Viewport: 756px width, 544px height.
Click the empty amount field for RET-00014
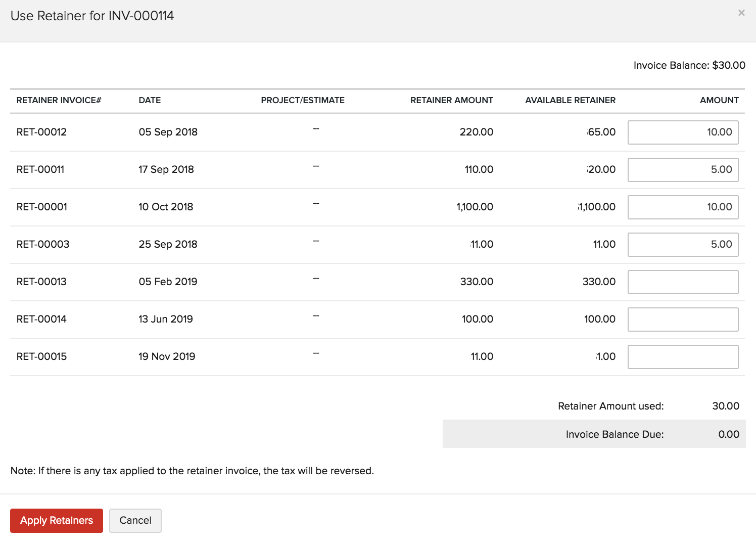coord(683,319)
